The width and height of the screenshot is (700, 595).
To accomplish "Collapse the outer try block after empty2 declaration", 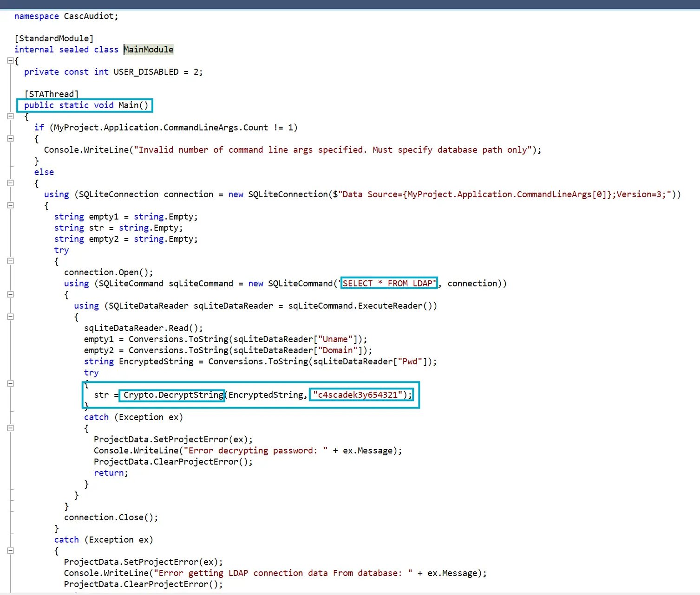I will pyautogui.click(x=10, y=261).
